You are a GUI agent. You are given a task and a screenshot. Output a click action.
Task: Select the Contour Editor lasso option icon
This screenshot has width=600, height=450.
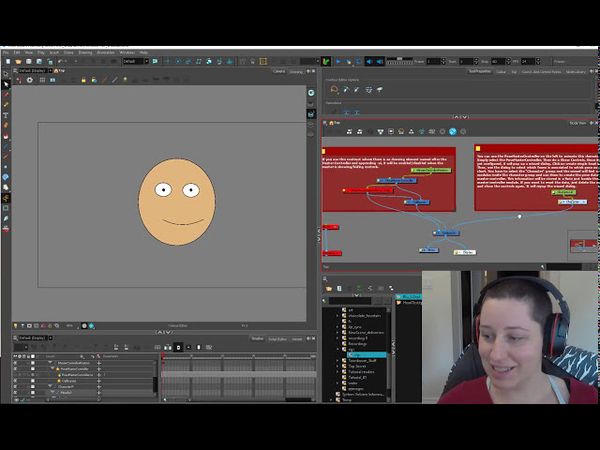click(334, 89)
